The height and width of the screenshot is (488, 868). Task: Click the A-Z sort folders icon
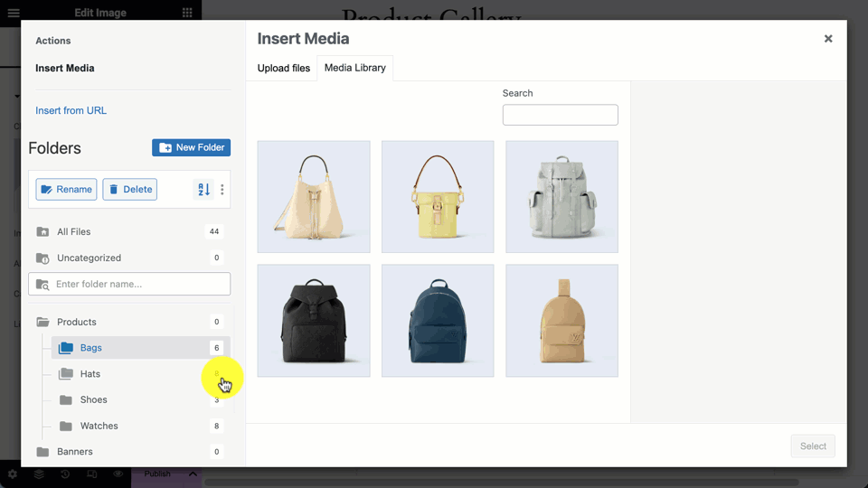pos(203,190)
